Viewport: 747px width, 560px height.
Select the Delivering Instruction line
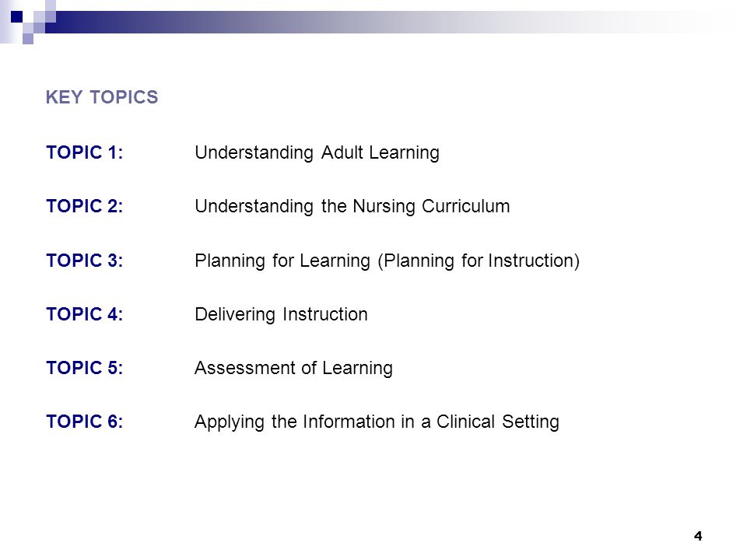tap(281, 315)
